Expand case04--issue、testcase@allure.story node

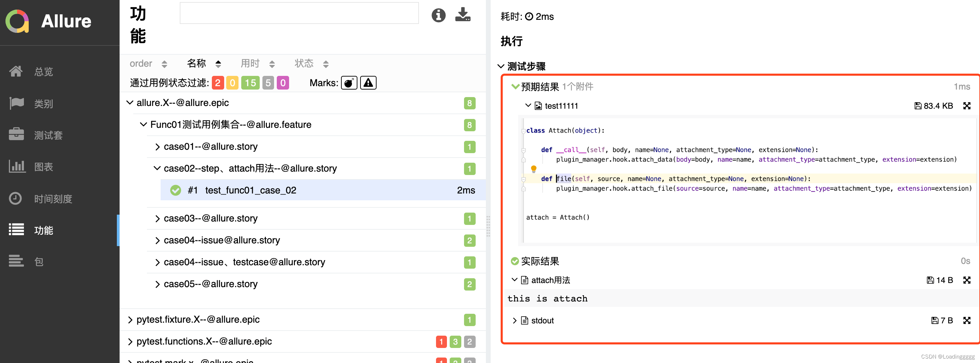click(157, 262)
